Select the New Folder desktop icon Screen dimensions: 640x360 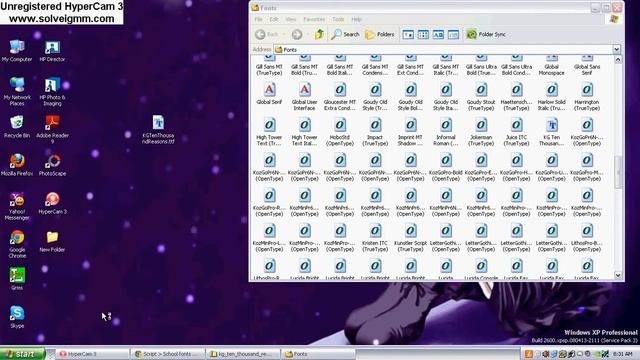(52, 241)
